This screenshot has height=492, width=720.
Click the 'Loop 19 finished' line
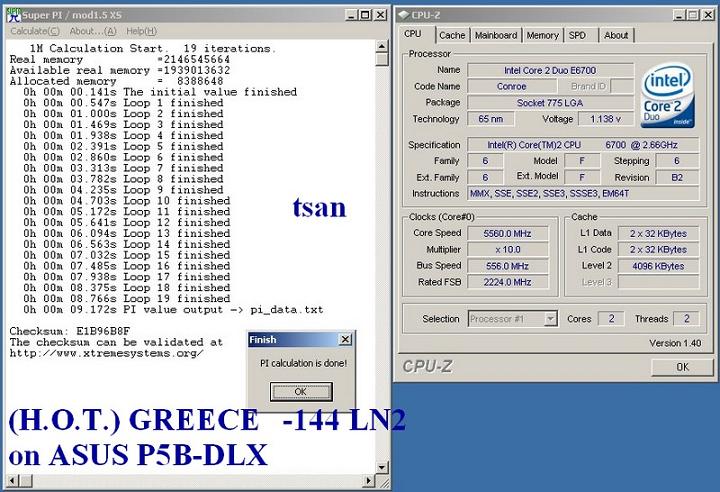(x=127, y=299)
